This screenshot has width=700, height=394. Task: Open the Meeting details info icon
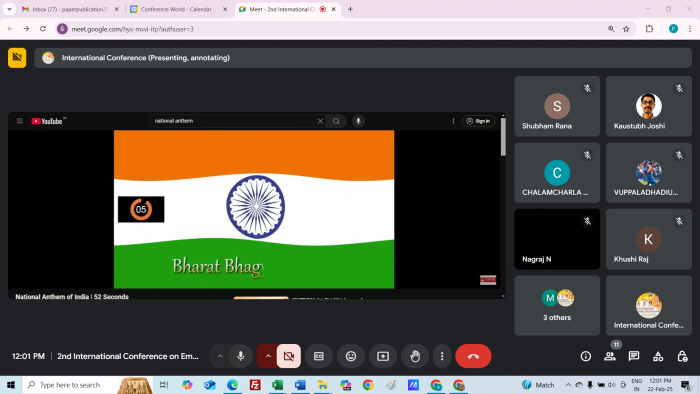point(586,356)
